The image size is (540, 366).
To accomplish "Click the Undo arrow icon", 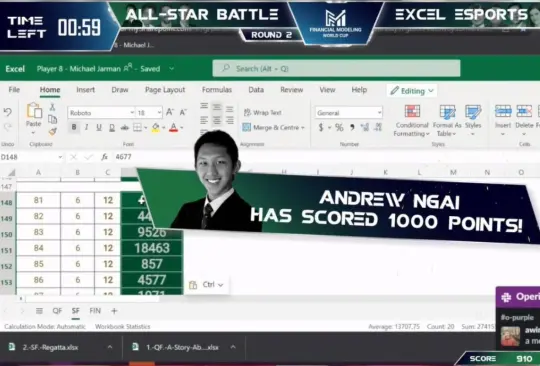I will [x=8, y=112].
